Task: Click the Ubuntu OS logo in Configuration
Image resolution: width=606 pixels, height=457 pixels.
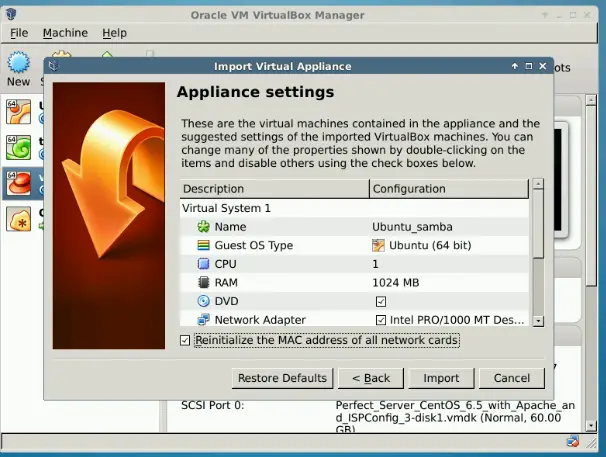Action: pyautogui.click(x=378, y=245)
